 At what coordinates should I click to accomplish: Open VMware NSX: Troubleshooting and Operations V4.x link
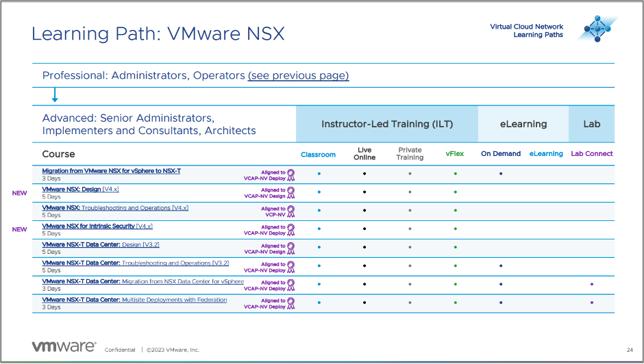click(x=115, y=207)
